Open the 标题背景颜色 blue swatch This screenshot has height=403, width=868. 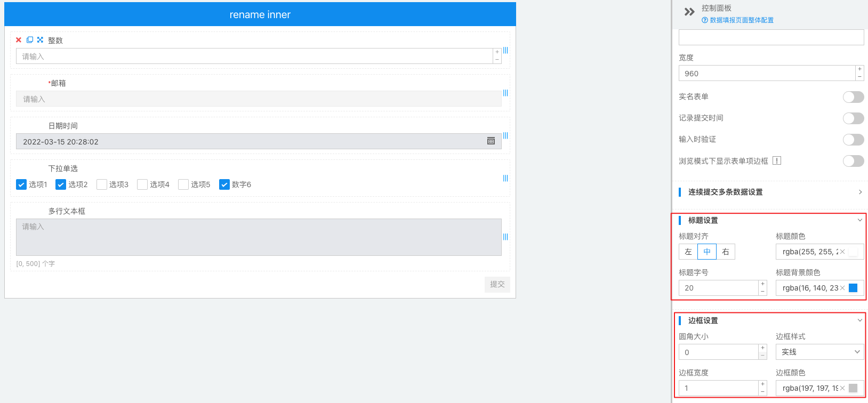pos(853,288)
